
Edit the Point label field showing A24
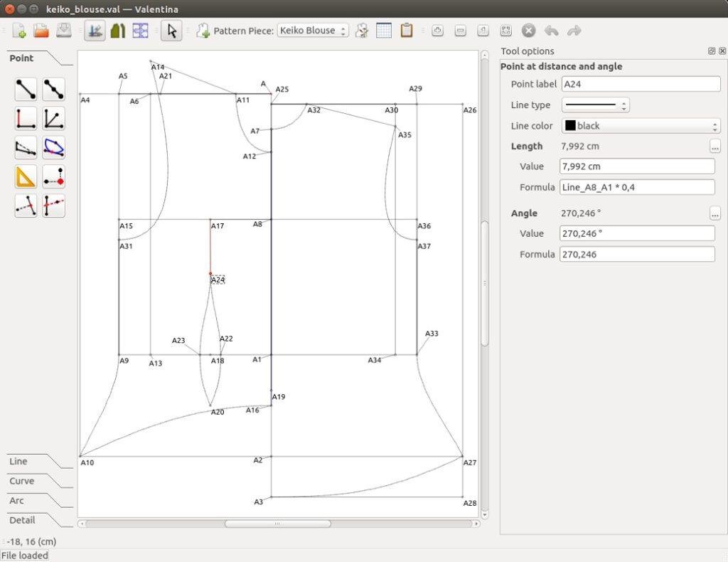tap(640, 84)
